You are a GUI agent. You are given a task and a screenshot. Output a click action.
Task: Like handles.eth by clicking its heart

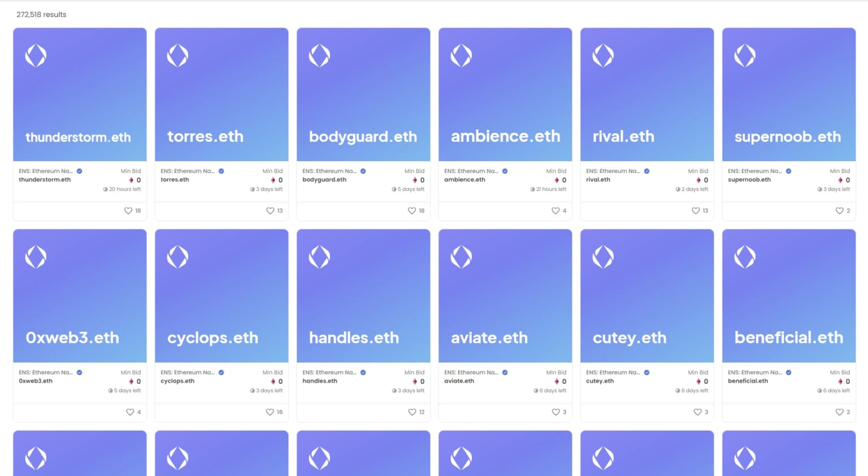412,412
